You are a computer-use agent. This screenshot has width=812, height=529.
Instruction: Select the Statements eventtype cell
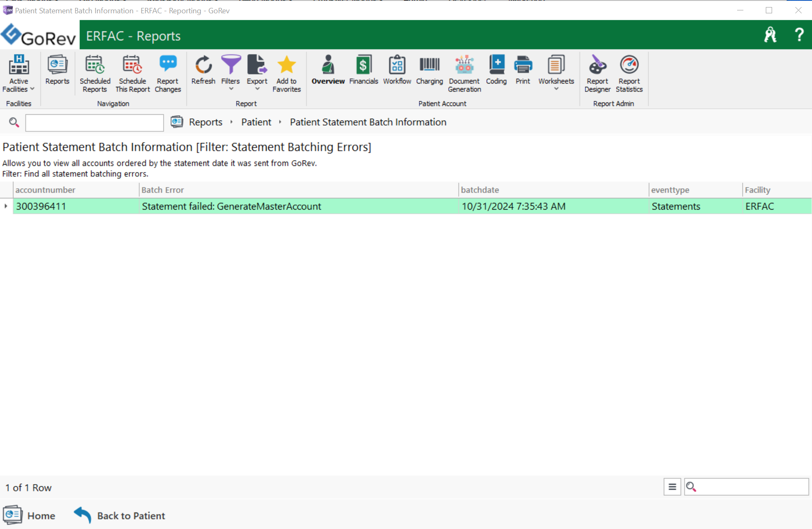tap(696, 206)
